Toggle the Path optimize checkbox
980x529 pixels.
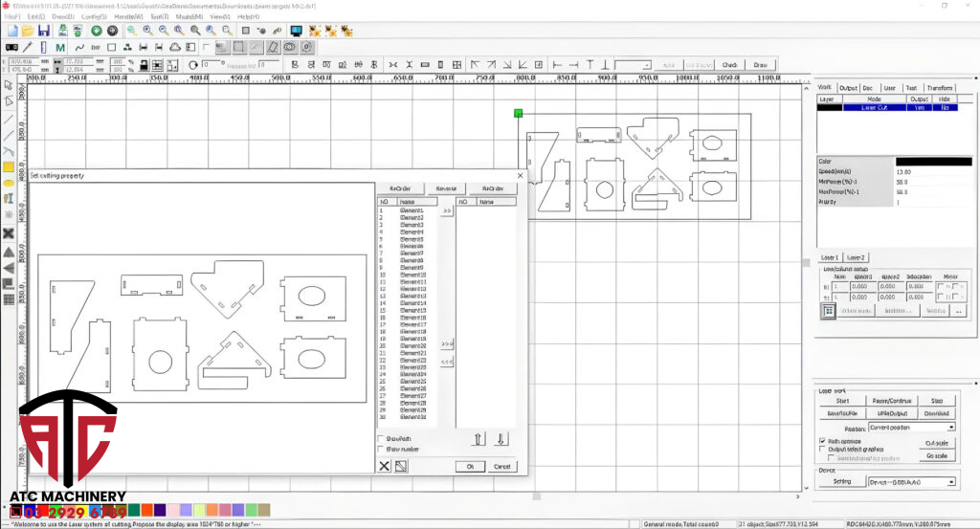823,441
